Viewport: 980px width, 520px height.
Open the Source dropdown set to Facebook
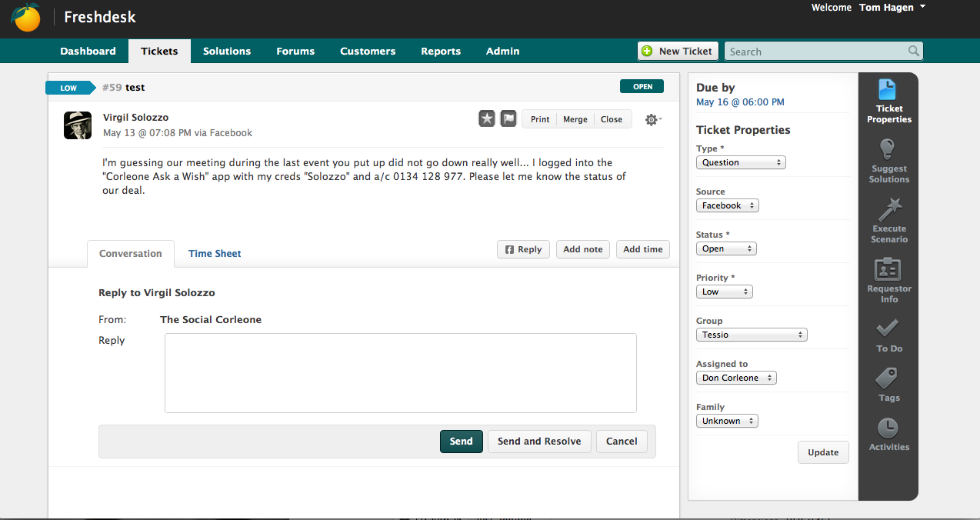point(728,205)
